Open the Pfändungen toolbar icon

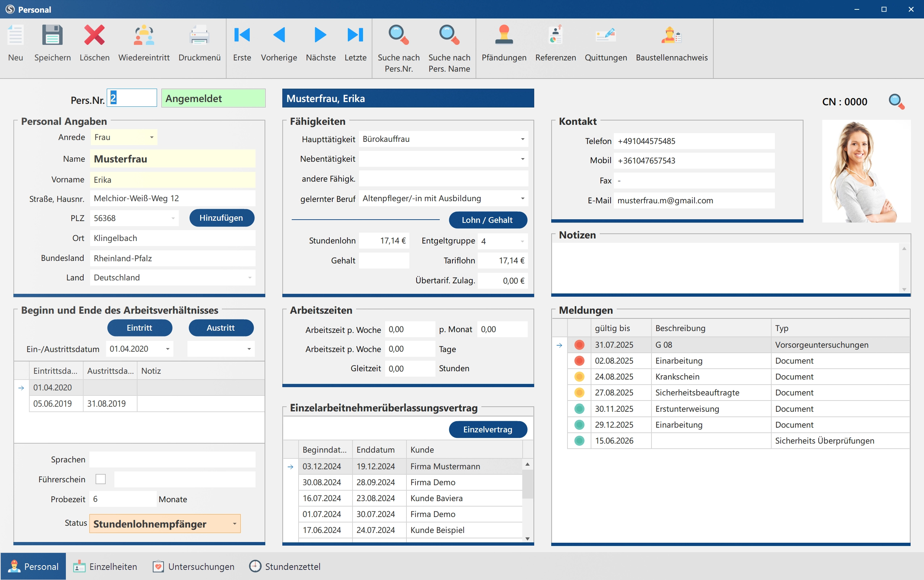504,35
